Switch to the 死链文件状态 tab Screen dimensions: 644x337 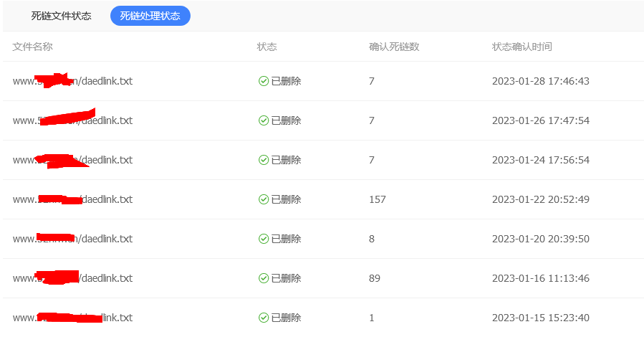62,16
